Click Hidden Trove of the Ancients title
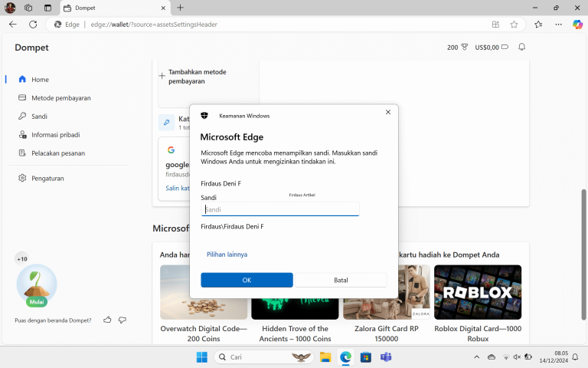 pos(295,333)
